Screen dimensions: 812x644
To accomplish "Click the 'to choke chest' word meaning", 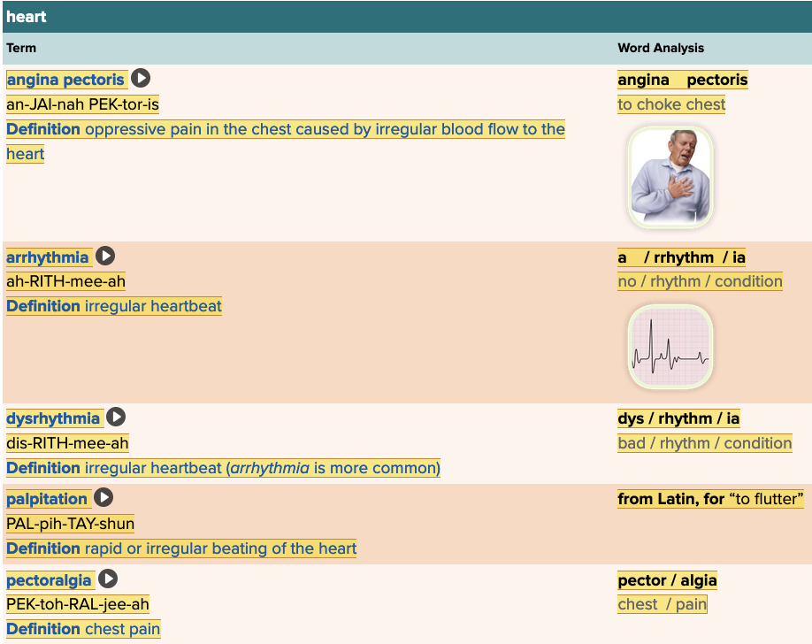I will [x=671, y=104].
